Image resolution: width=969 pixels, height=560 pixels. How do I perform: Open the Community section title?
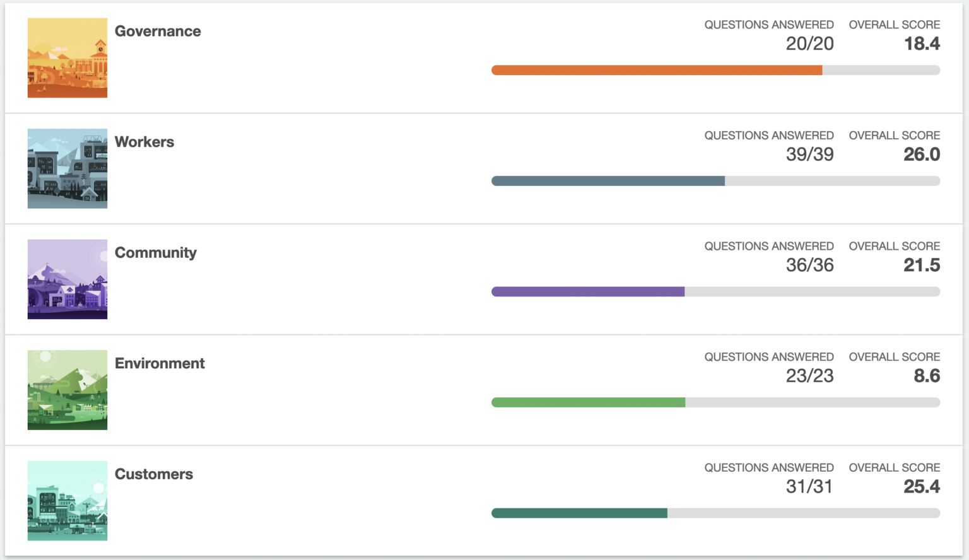pyautogui.click(x=156, y=252)
